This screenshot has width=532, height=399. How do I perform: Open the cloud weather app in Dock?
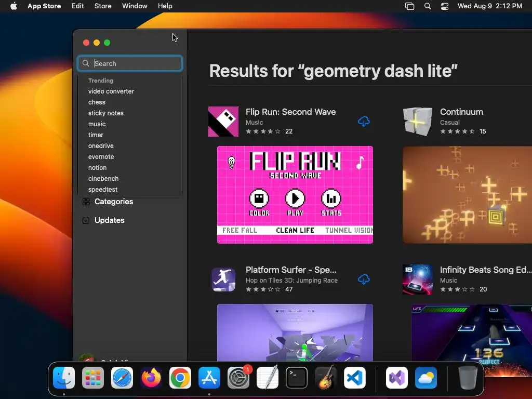pos(426,378)
